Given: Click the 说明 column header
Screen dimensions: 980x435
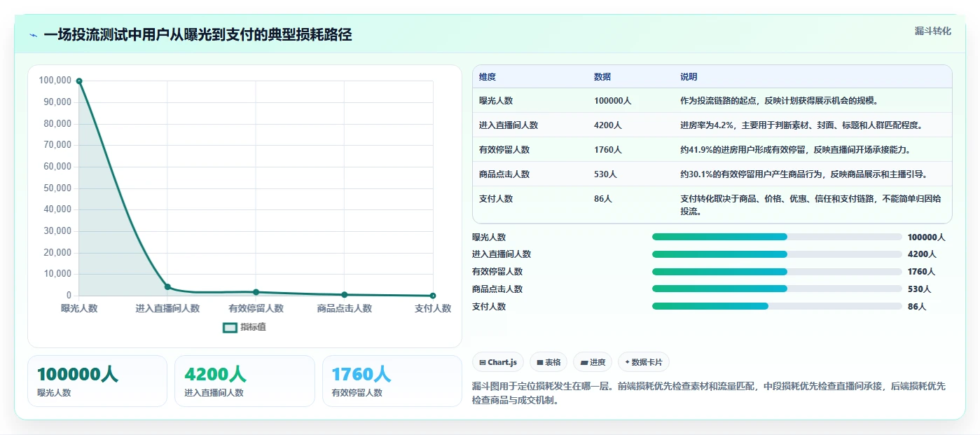Looking at the screenshot, I should pos(689,77).
